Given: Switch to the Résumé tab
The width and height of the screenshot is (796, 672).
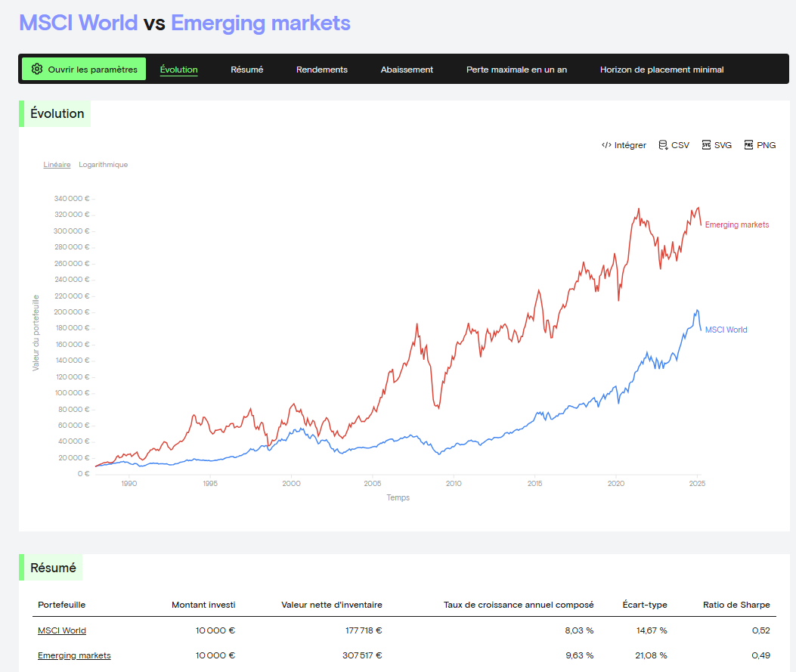Looking at the screenshot, I should 246,70.
